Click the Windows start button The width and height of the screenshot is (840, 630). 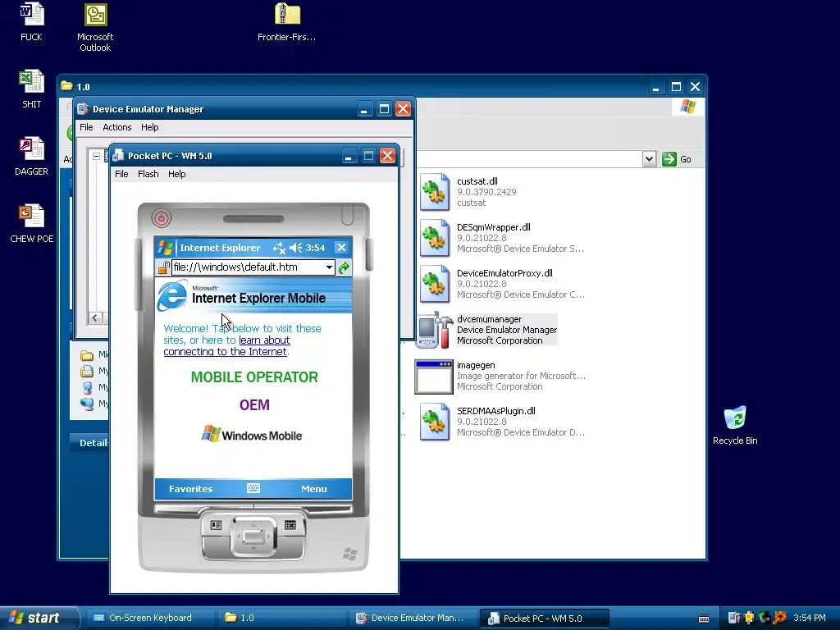pyautogui.click(x=39, y=618)
